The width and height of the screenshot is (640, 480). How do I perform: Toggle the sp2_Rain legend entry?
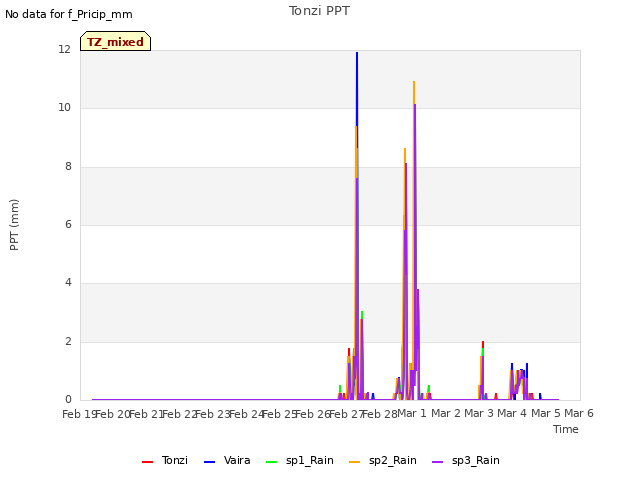(x=383, y=461)
